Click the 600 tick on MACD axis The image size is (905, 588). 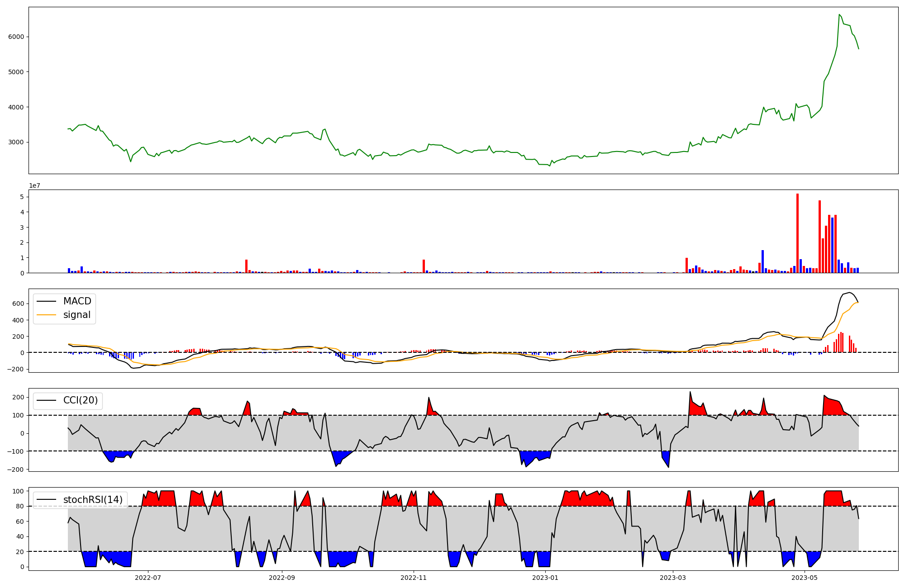pyautogui.click(x=19, y=303)
